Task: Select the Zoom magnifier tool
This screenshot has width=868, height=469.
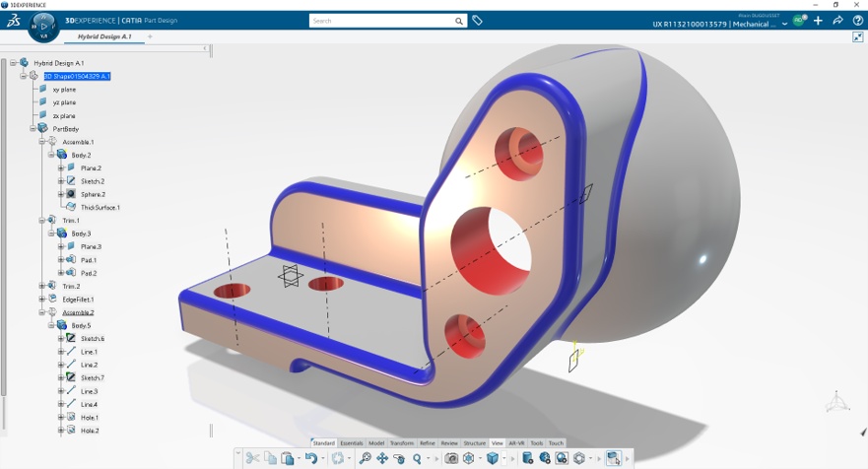Action: [417, 458]
